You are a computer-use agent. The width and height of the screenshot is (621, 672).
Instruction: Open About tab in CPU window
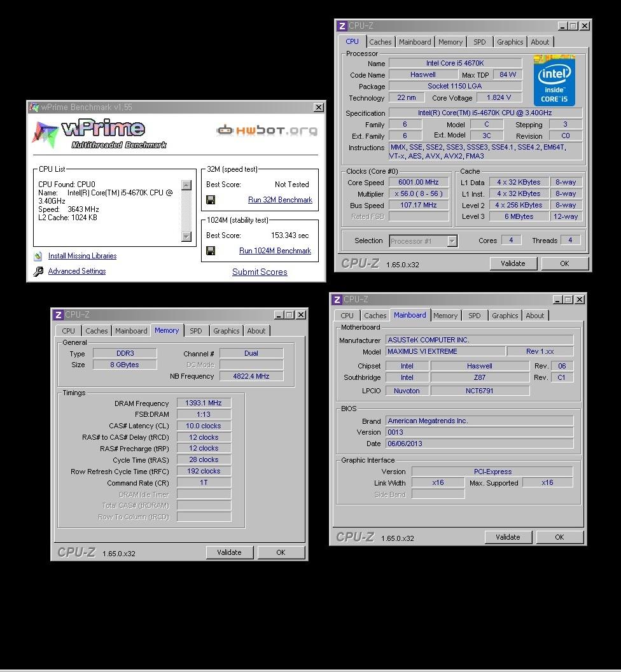[x=540, y=42]
